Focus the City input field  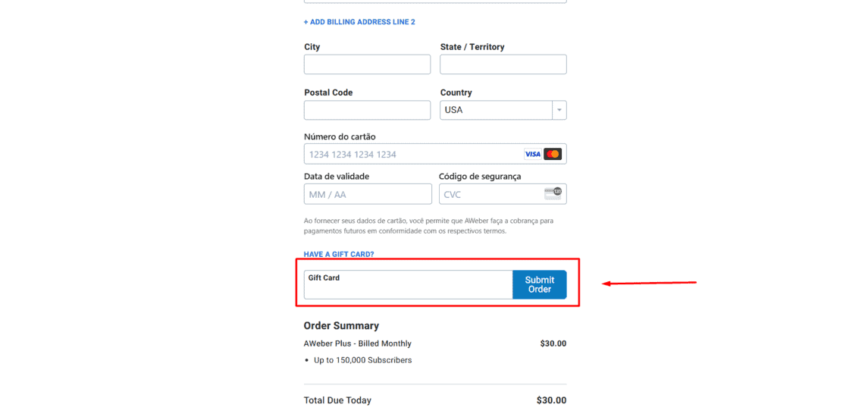click(x=367, y=64)
